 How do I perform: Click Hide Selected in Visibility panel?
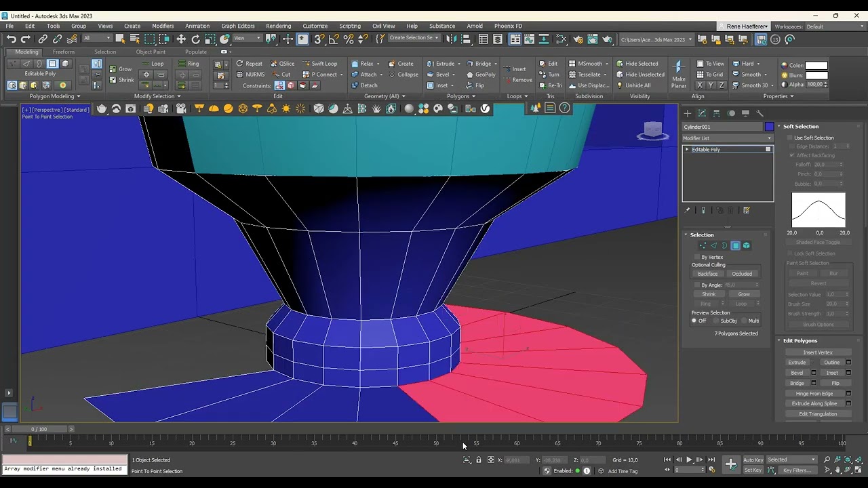click(637, 64)
